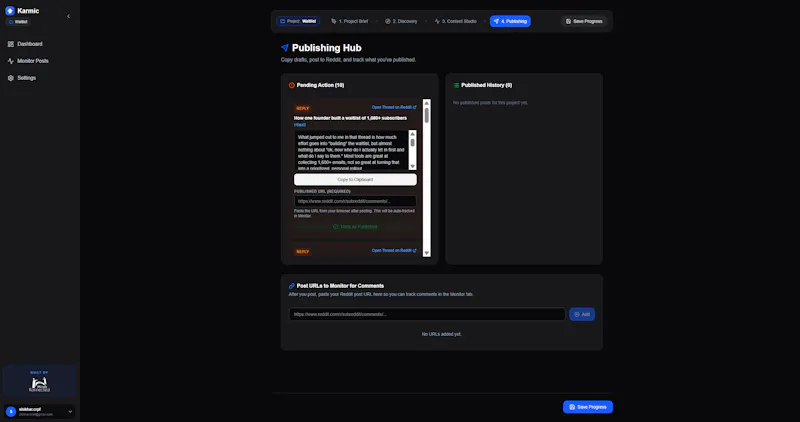The height and width of the screenshot is (422, 800).
Task: Click the draft text area's scroll up arrow
Action: [413, 134]
